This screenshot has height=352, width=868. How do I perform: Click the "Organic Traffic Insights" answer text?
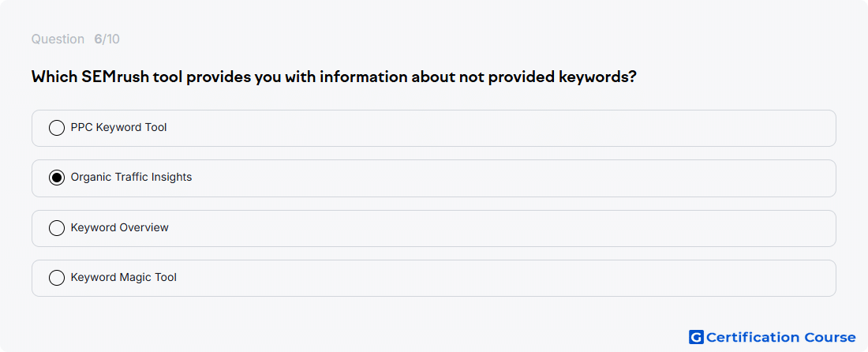tap(131, 177)
